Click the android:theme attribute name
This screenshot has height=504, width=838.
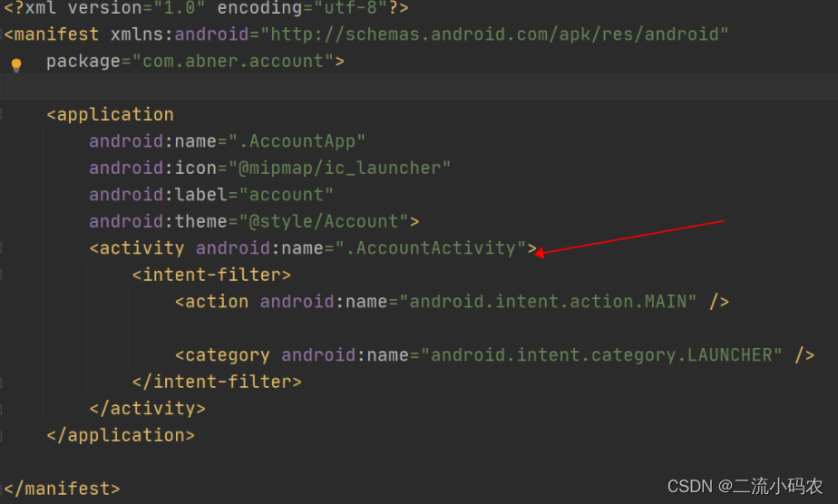pyautogui.click(x=158, y=221)
